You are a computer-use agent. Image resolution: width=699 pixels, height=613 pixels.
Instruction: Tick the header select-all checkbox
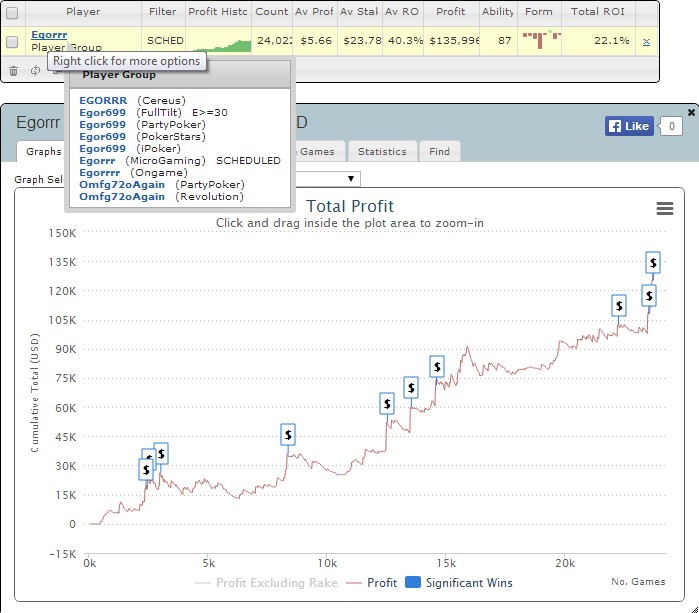point(12,13)
